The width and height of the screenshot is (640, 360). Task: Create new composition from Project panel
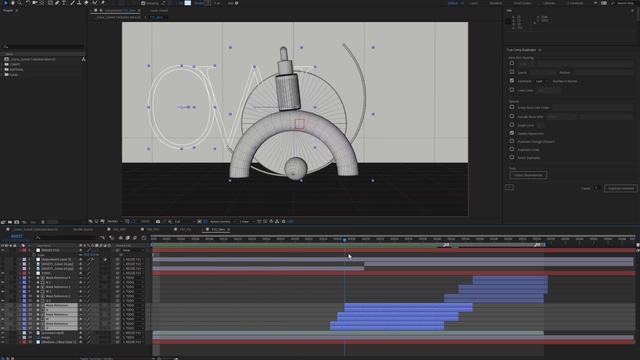pos(17,222)
